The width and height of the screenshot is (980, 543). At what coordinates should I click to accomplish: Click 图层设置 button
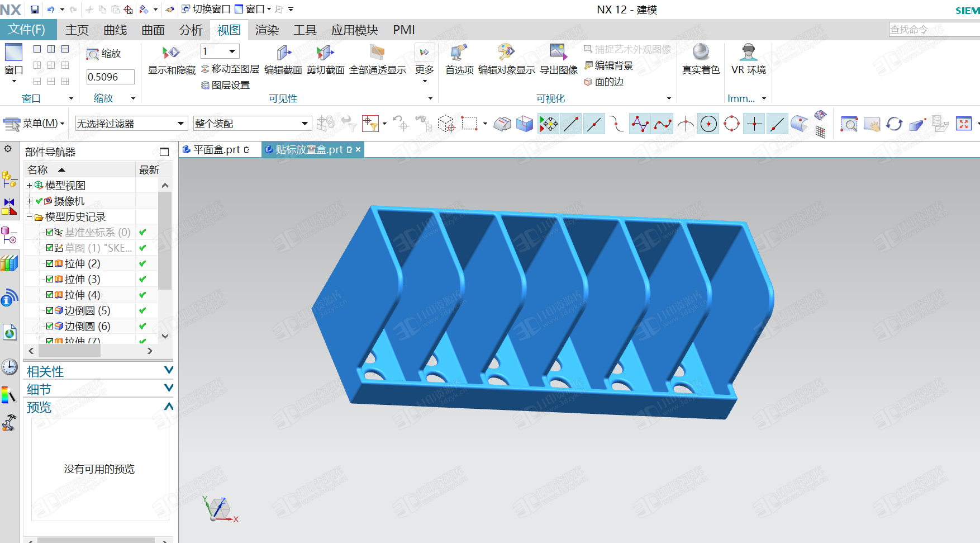[x=225, y=85]
